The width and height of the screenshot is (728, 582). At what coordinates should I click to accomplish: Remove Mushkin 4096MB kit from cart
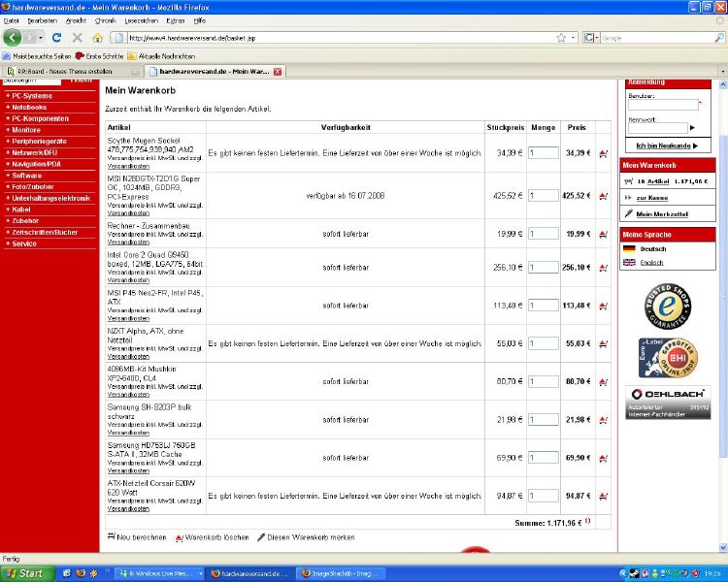pyautogui.click(x=603, y=381)
